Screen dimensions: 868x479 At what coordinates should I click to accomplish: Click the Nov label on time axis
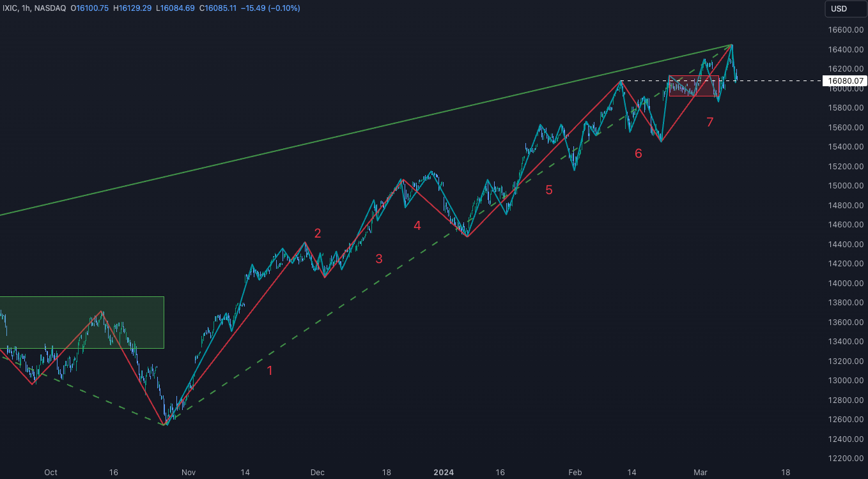[x=188, y=473]
